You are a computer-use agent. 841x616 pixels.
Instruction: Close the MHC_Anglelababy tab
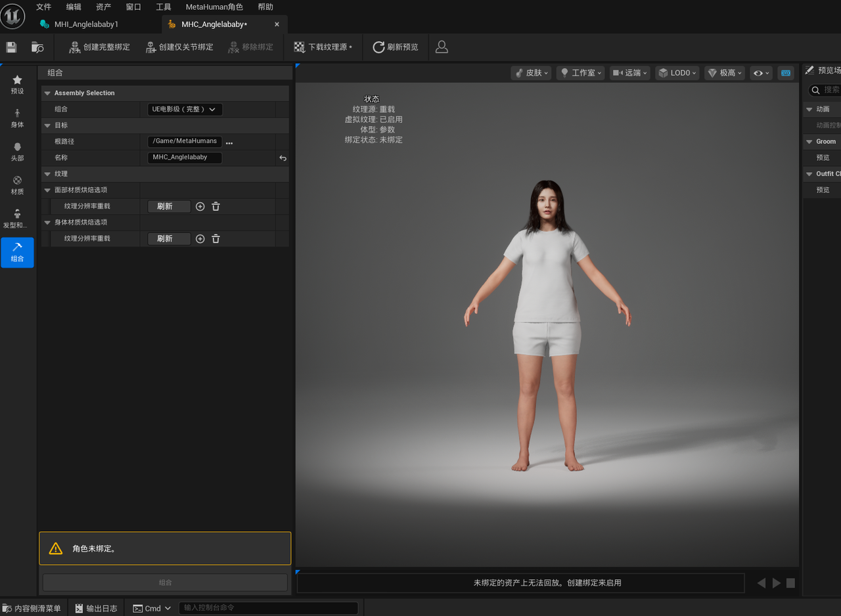coord(277,24)
